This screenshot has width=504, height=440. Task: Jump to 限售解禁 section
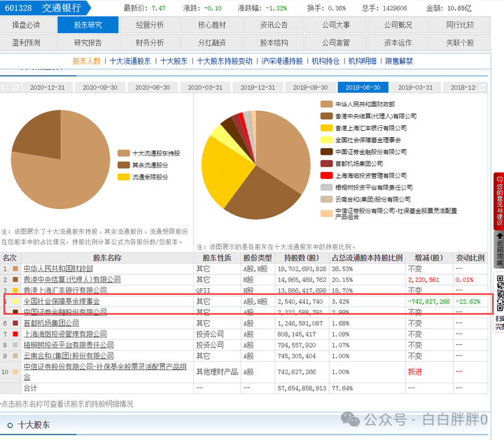[x=399, y=61]
